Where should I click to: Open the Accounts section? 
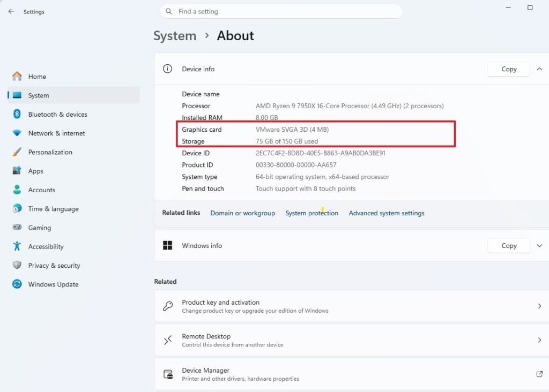[x=41, y=190]
